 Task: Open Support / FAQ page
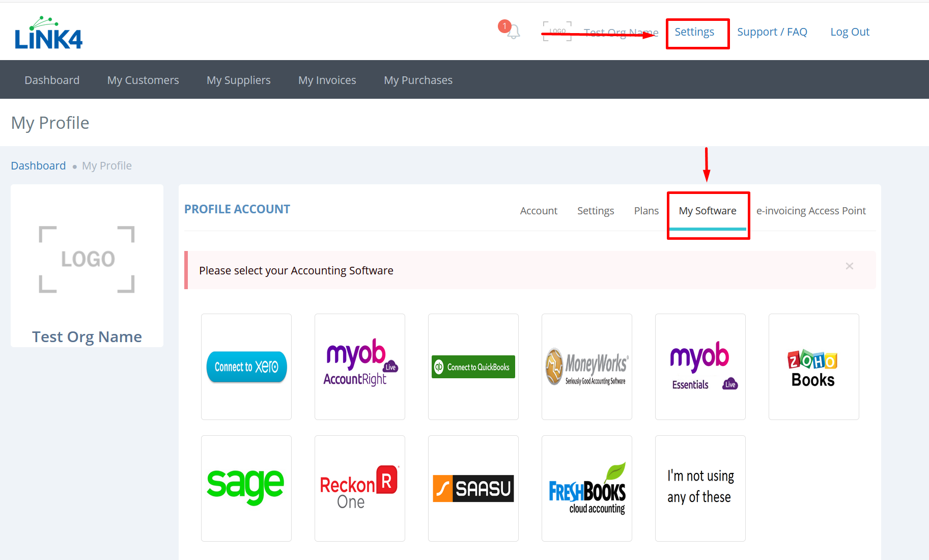point(772,32)
